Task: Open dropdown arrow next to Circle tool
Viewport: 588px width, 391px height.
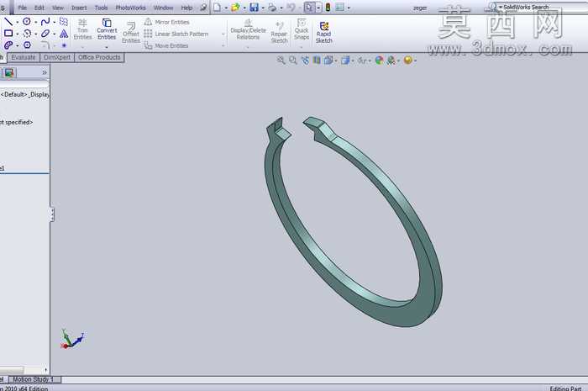Action: coord(35,22)
